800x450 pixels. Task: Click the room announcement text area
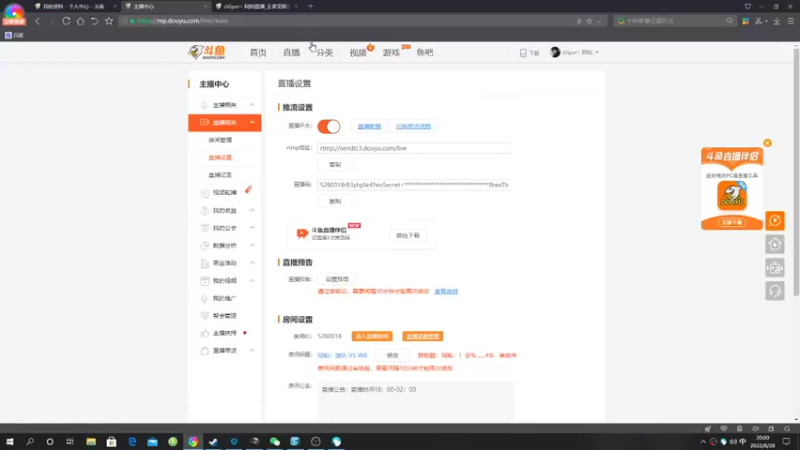tap(415, 401)
